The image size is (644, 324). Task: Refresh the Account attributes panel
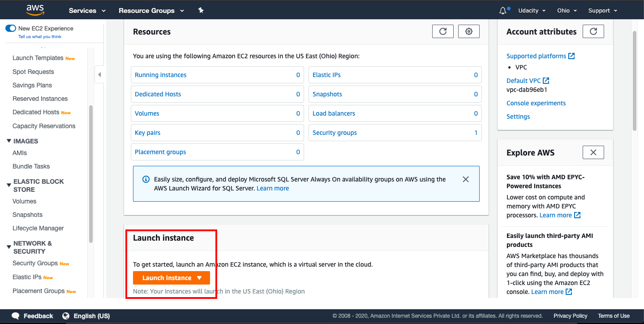click(x=593, y=31)
